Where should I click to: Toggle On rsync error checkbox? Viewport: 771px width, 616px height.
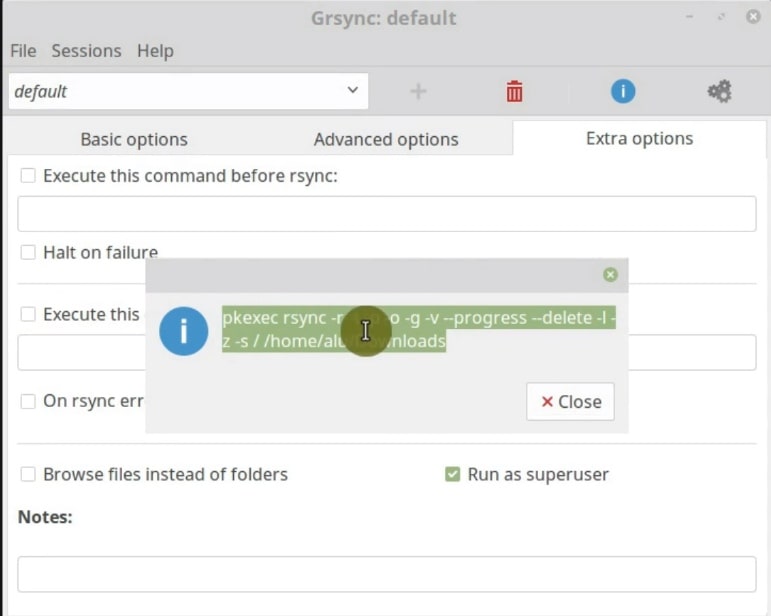pos(28,401)
